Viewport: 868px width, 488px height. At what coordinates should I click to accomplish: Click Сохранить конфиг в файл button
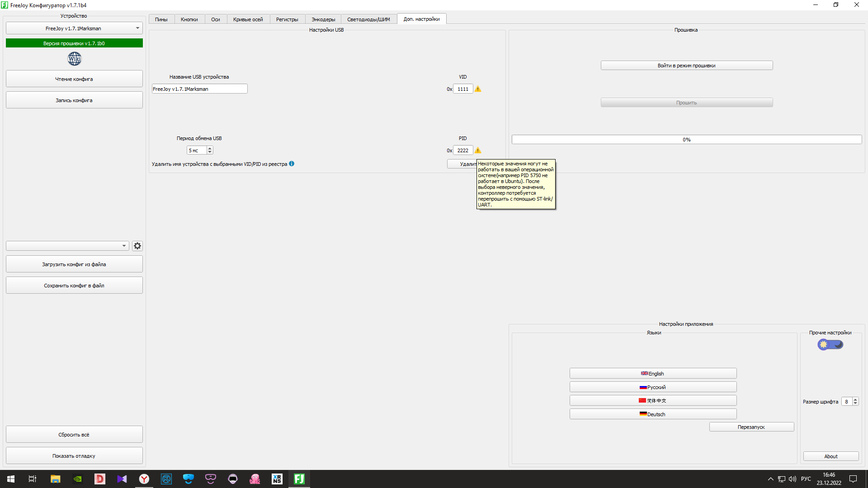point(74,286)
